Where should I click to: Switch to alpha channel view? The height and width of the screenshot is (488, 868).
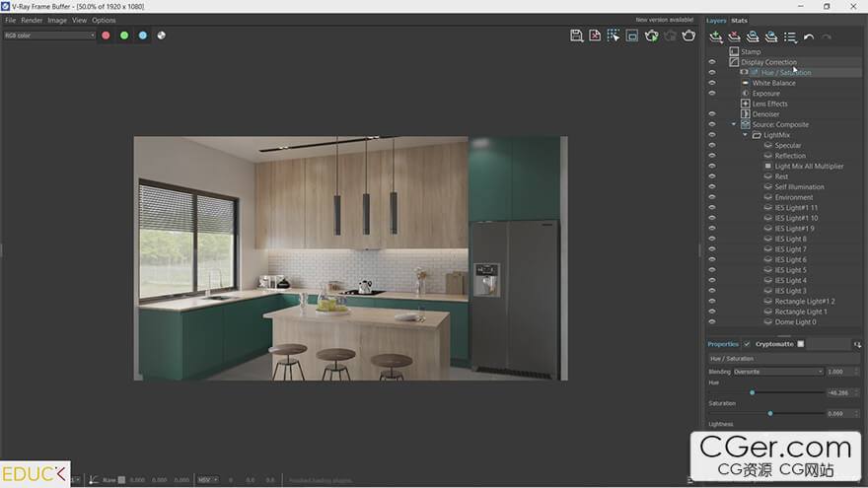click(x=161, y=35)
